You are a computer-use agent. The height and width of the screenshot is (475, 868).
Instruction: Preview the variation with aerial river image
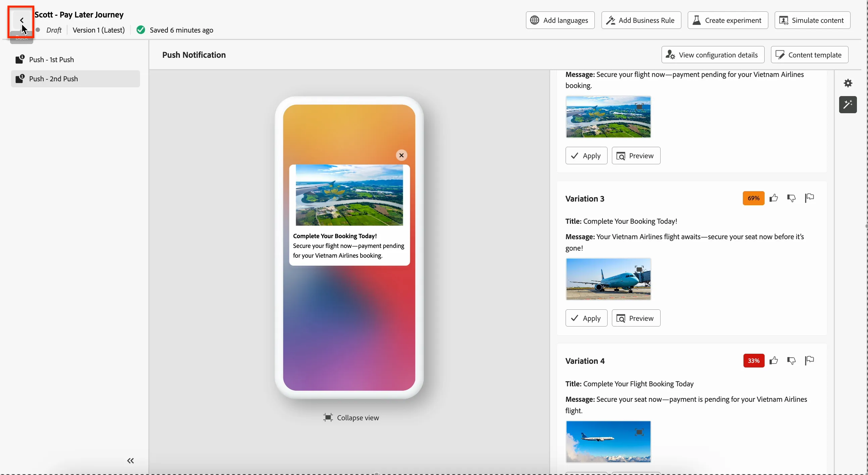point(636,156)
